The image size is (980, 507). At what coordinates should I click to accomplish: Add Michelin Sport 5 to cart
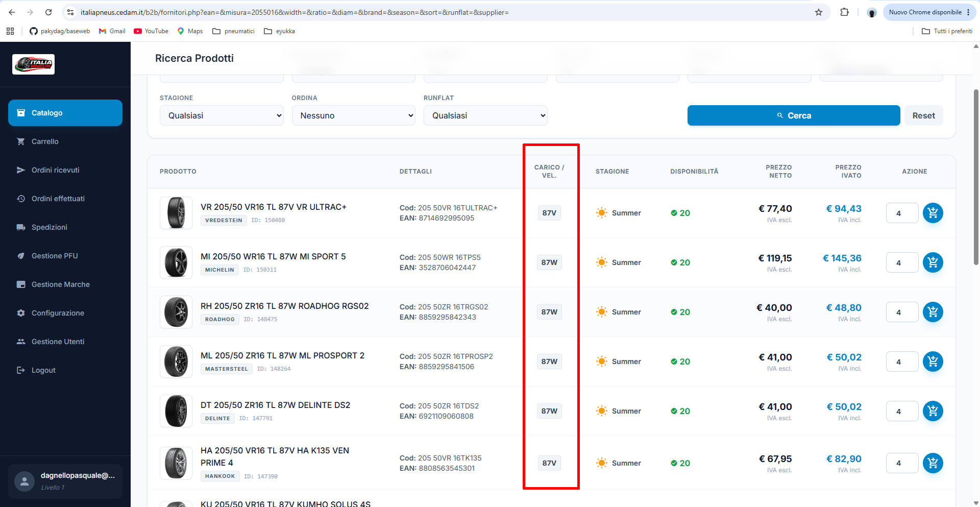point(933,262)
